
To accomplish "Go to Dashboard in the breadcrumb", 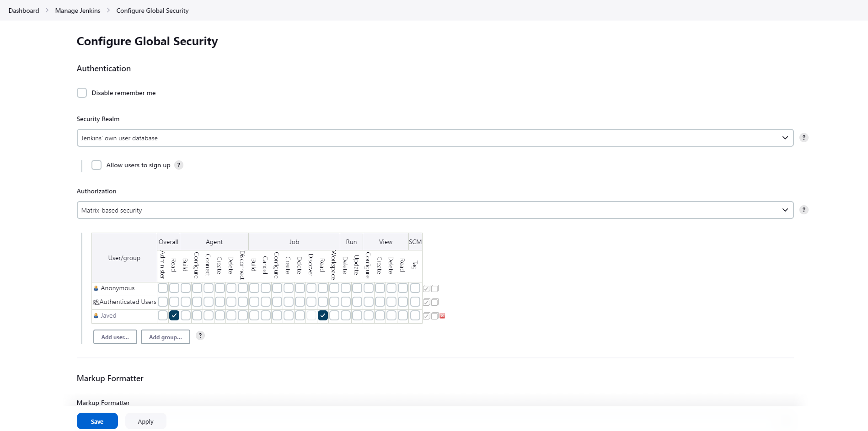I will [24, 11].
